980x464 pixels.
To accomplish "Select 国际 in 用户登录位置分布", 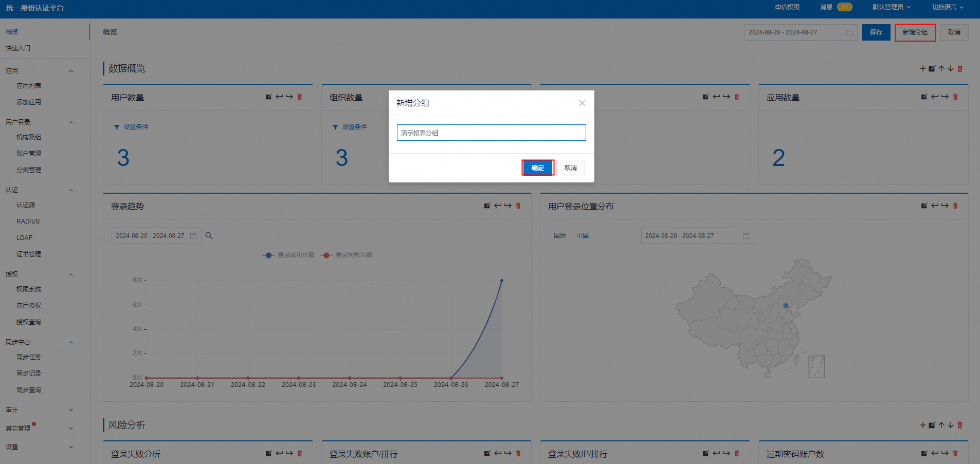I will 559,236.
